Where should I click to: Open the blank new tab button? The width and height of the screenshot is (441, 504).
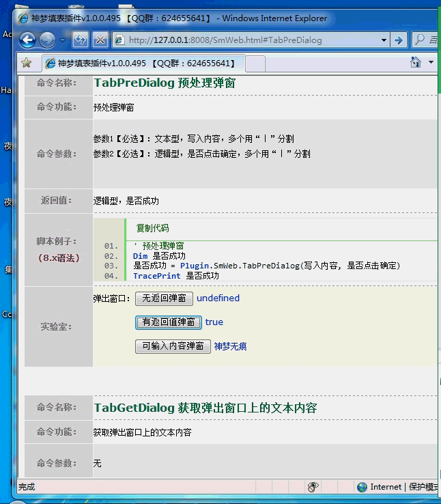click(x=254, y=64)
